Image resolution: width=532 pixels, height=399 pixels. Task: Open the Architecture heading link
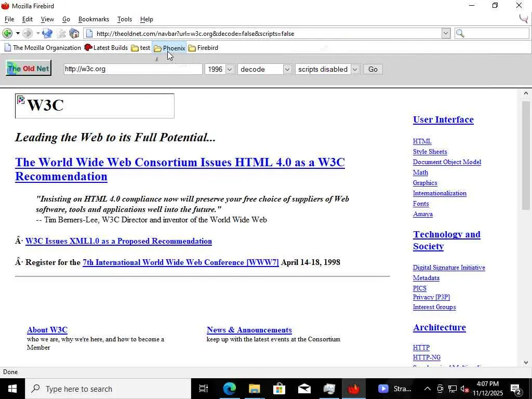coord(440,327)
